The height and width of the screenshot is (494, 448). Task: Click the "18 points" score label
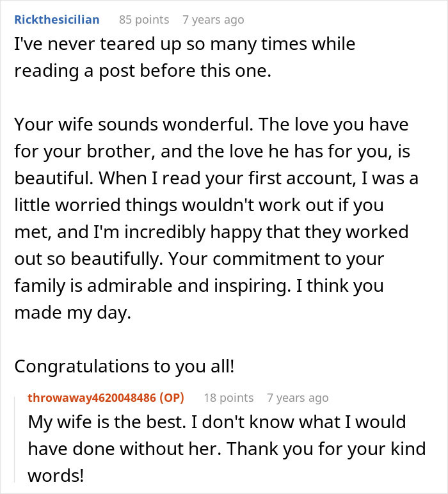click(x=228, y=397)
